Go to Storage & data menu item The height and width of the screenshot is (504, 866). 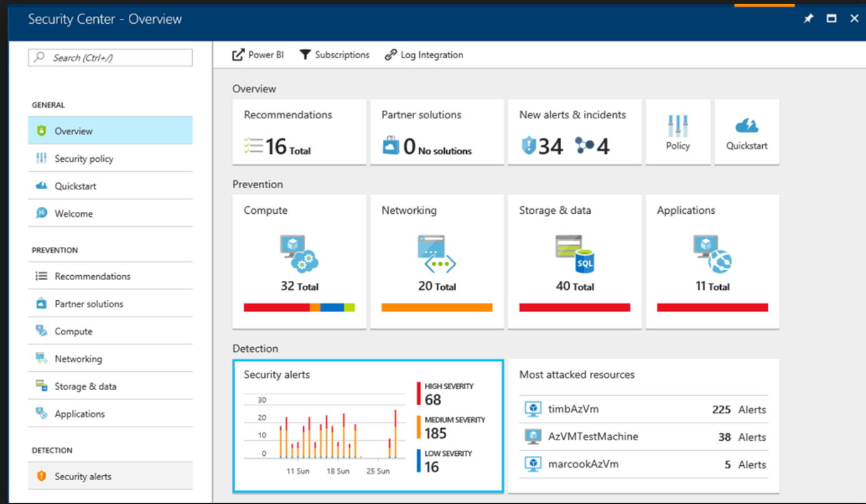[110, 386]
